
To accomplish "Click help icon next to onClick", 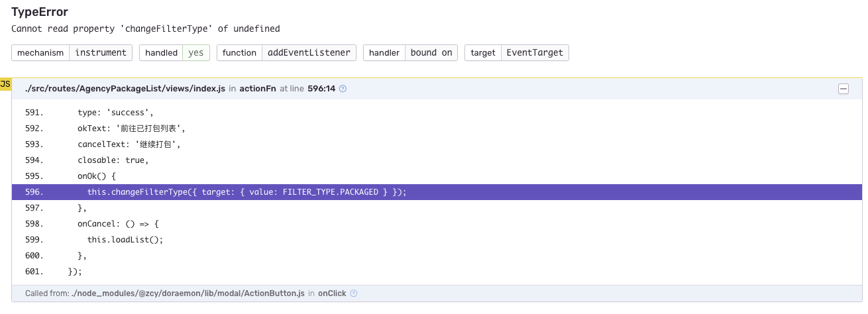I will point(353,293).
